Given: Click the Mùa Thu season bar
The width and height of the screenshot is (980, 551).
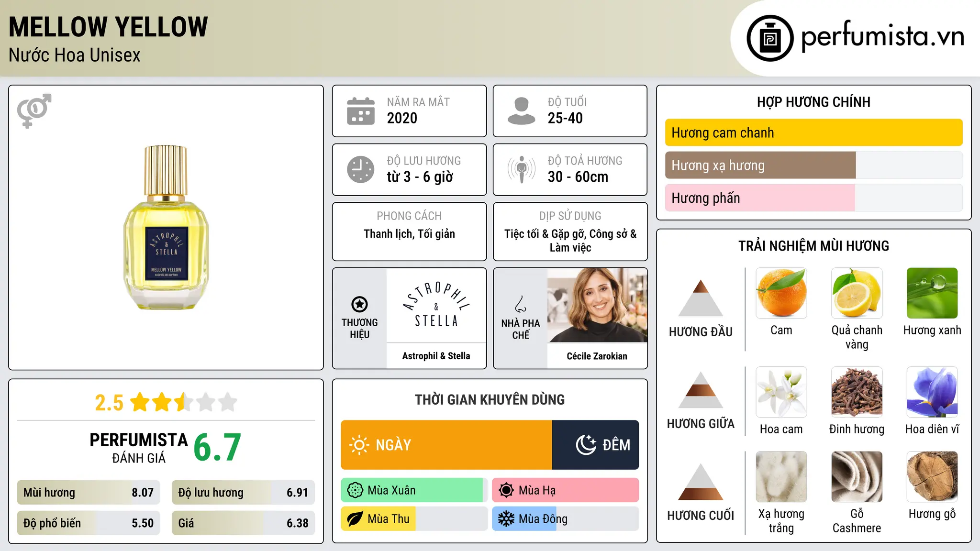Looking at the screenshot, I should [414, 519].
